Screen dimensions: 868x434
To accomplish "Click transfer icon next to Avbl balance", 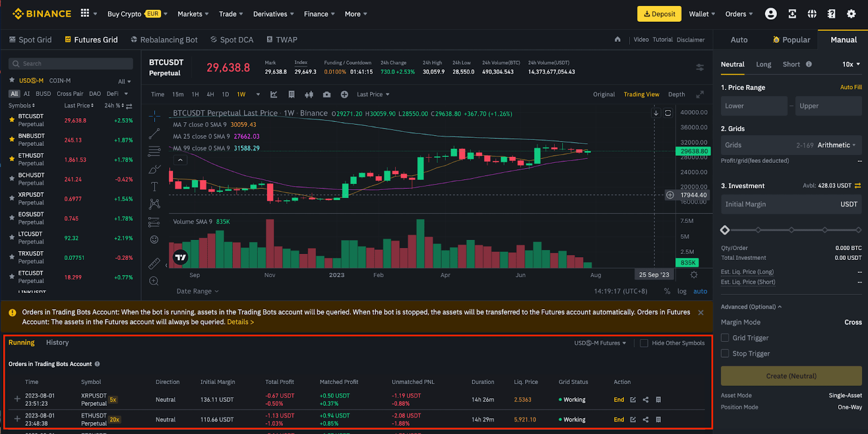I will [858, 186].
